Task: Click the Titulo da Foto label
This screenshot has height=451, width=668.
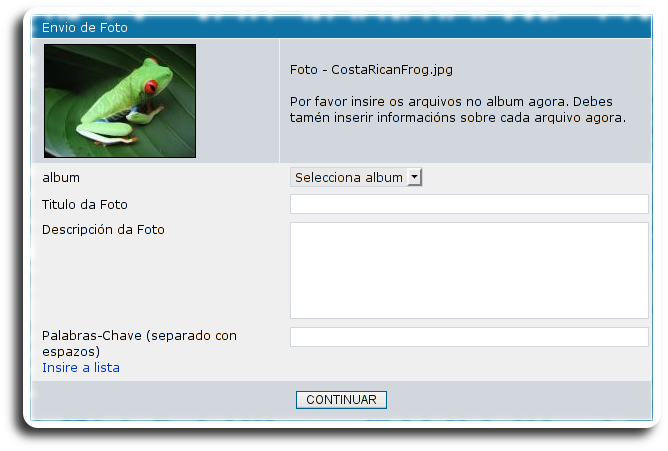Action: pyautogui.click(x=85, y=205)
